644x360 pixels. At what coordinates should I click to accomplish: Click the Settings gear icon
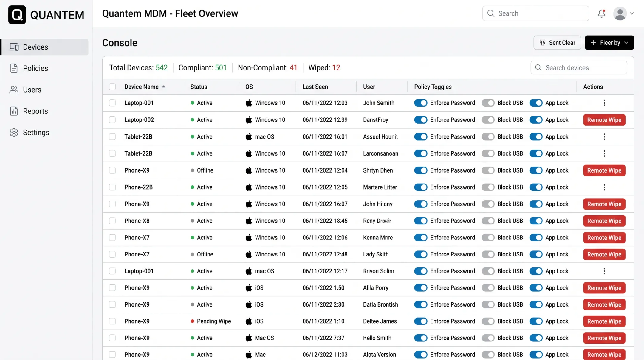pyautogui.click(x=14, y=132)
